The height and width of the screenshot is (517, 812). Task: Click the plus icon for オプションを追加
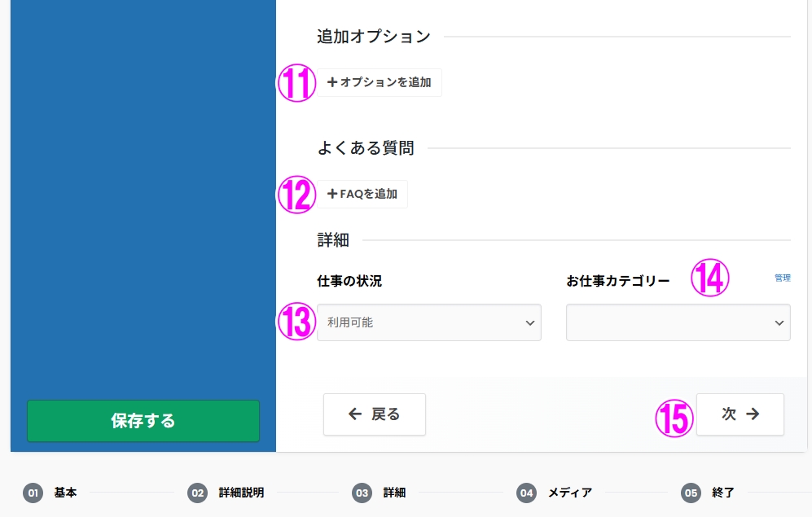click(332, 82)
